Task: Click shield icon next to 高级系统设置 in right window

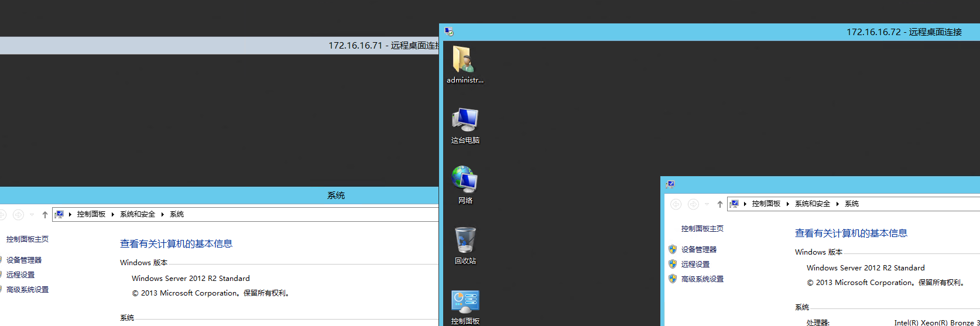Action: pyautogui.click(x=673, y=279)
